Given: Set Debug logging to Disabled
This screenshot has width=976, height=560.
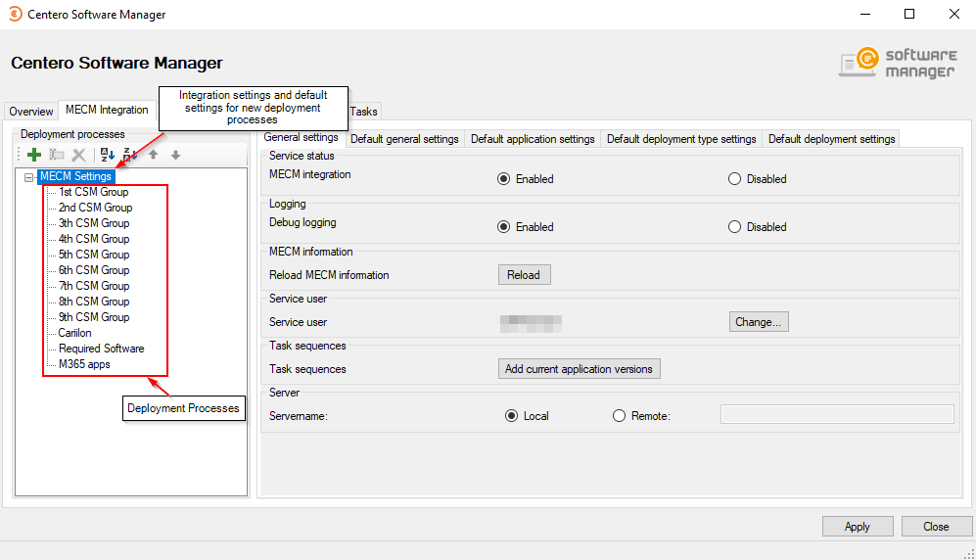Looking at the screenshot, I should pos(734,227).
